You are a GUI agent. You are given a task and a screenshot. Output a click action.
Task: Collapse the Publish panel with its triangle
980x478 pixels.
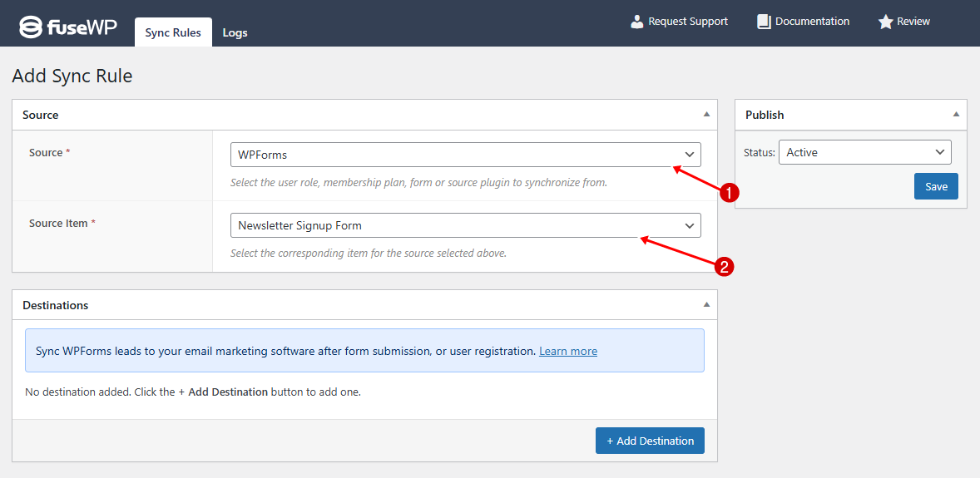[956, 115]
